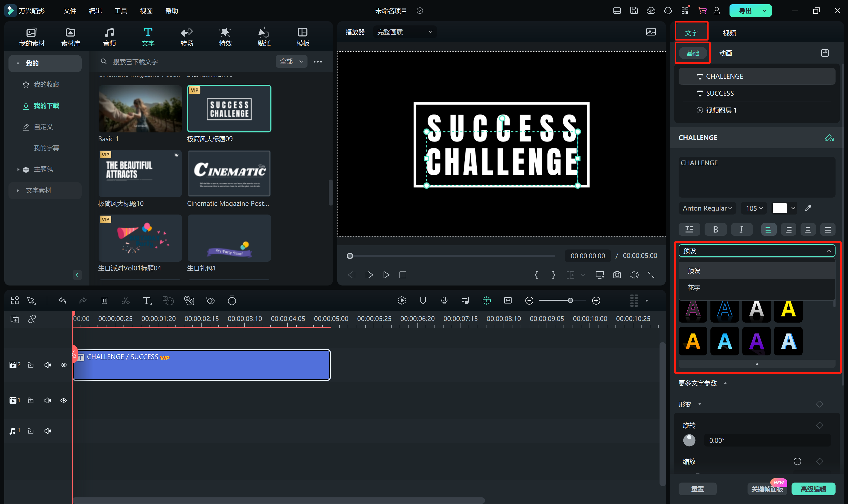Mute audio track 1 speaker icon
Image resolution: width=848 pixels, height=504 pixels.
coord(48,431)
